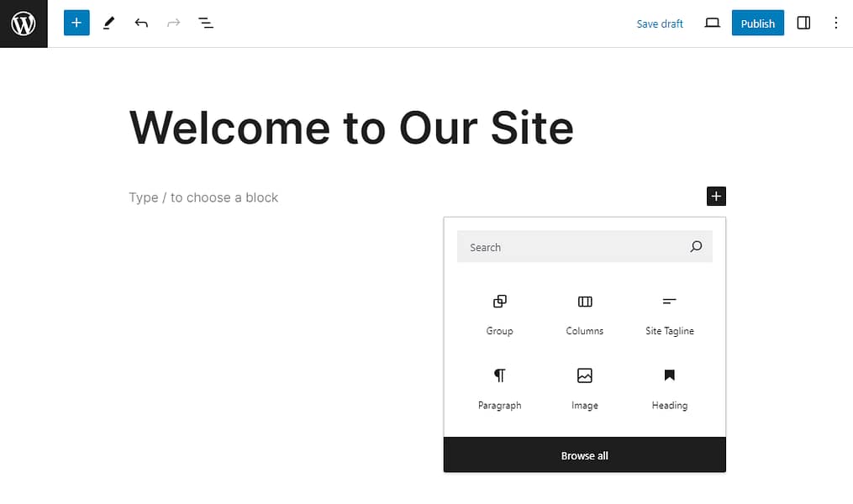This screenshot has height=504, width=853.
Task: Click the WordPress logo
Action: 23,23
